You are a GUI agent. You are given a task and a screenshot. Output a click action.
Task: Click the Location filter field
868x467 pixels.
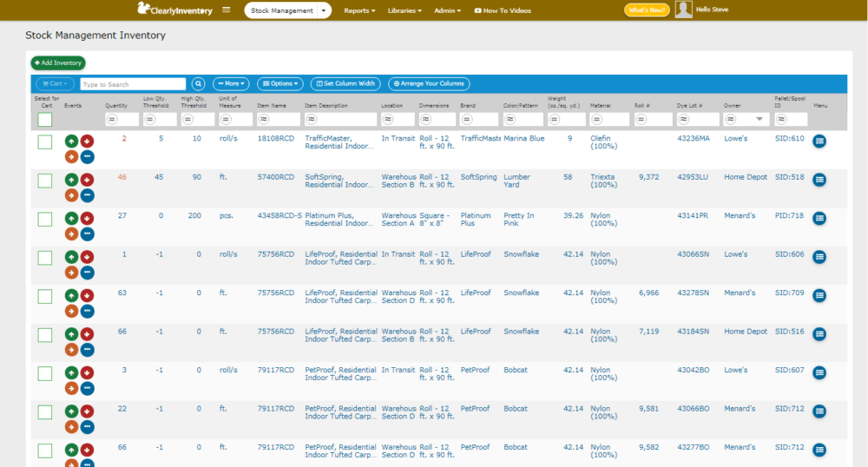tap(398, 120)
